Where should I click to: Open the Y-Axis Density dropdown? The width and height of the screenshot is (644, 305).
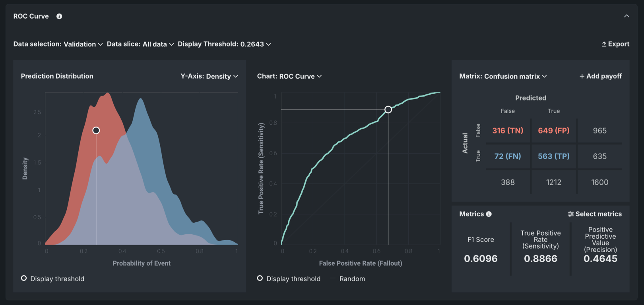209,76
